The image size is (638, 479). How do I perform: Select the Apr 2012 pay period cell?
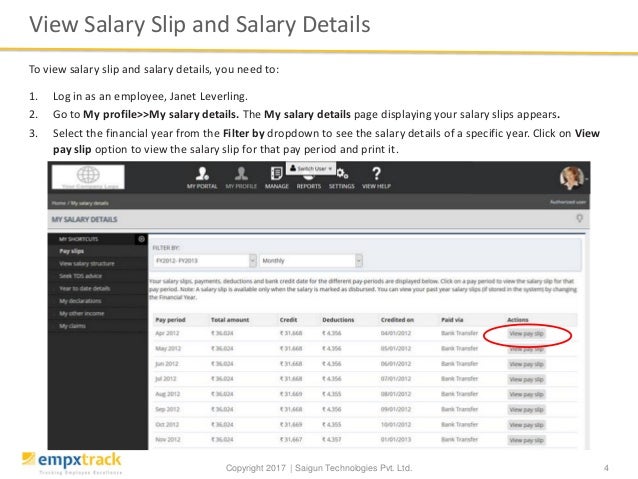(x=167, y=333)
